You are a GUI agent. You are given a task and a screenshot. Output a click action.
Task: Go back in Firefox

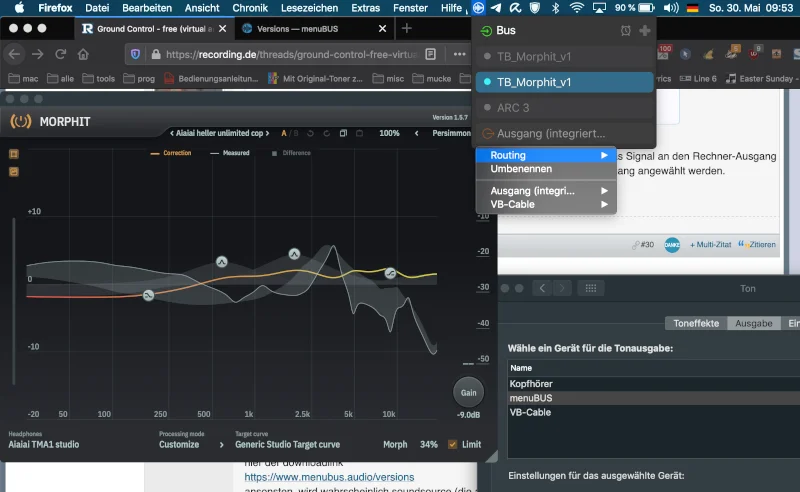coord(14,54)
